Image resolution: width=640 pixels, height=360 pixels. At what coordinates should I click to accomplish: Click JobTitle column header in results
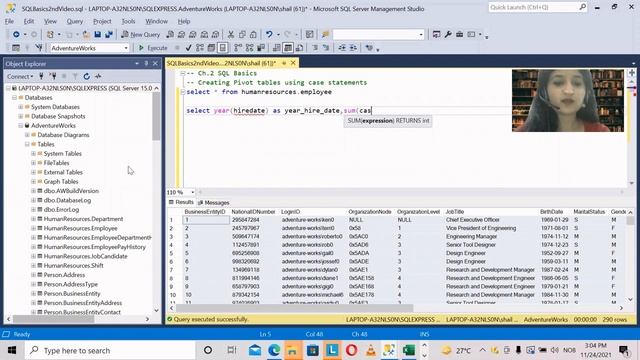click(455, 212)
